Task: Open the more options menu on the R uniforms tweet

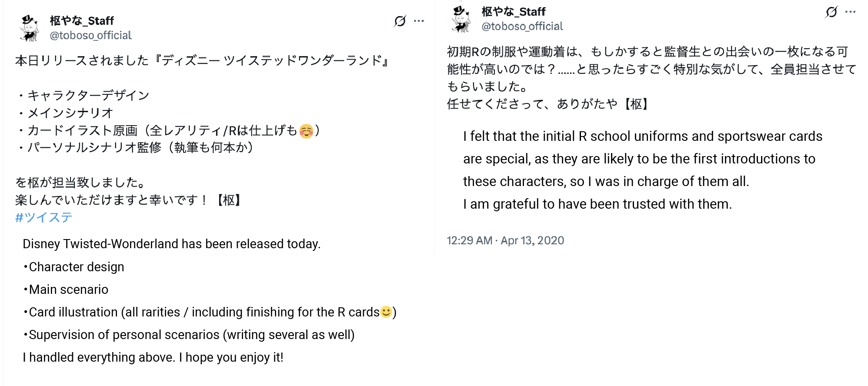Action: 850,12
